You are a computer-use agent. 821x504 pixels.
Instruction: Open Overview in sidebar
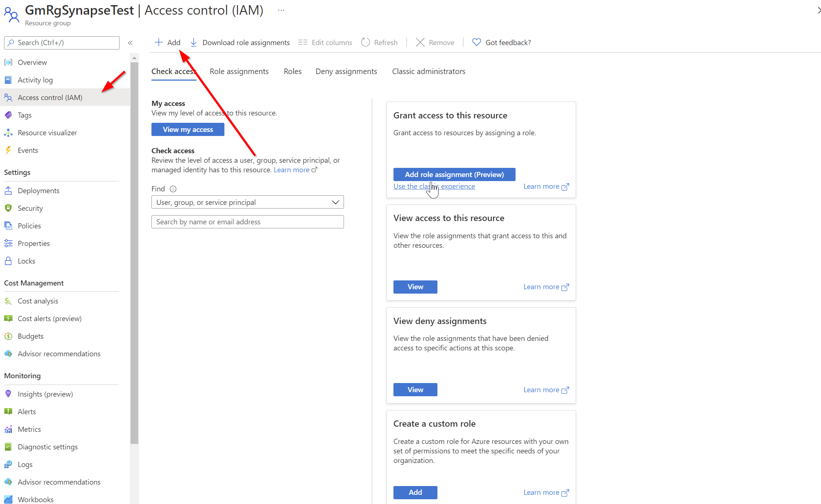65,62
